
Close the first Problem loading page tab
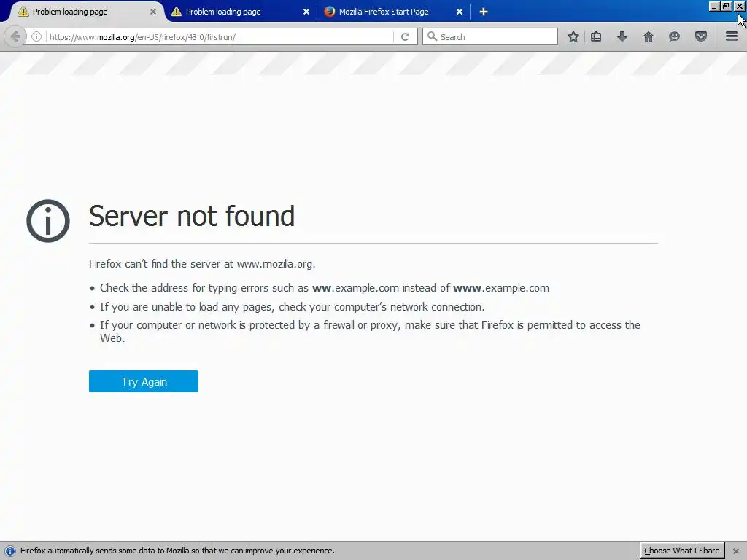click(153, 12)
